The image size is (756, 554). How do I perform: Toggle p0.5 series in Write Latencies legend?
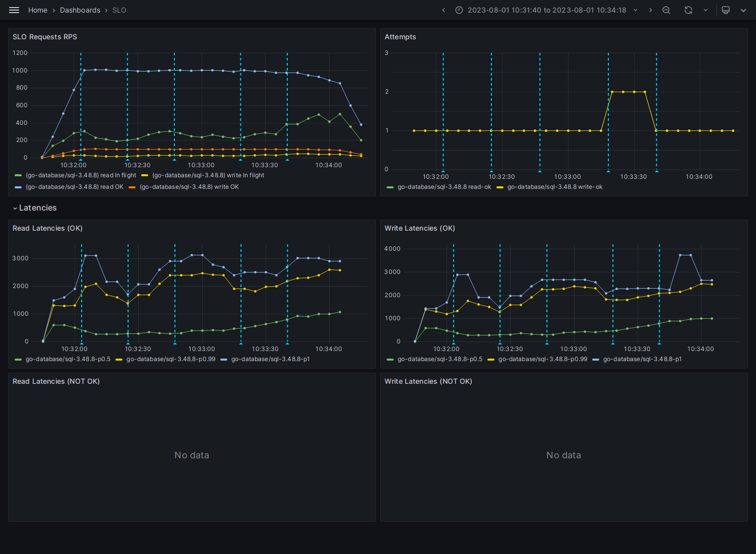tap(440, 359)
